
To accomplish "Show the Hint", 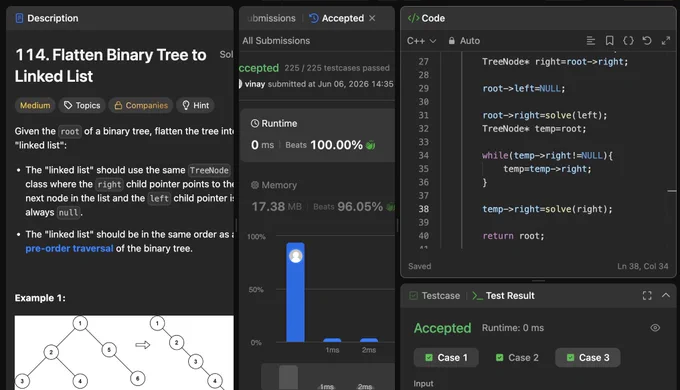I will [196, 105].
